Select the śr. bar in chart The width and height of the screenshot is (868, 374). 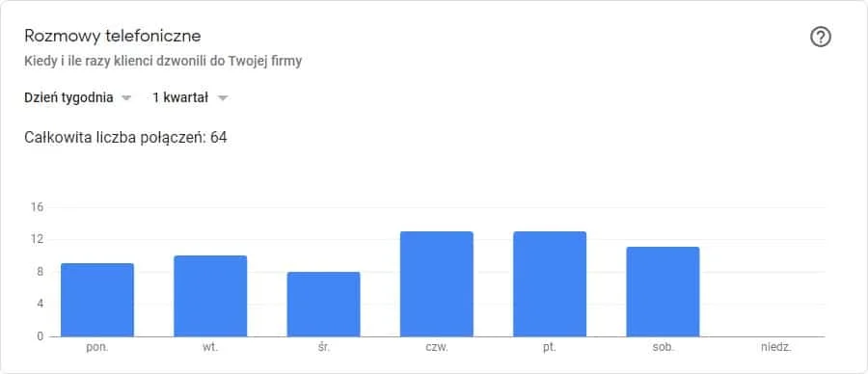(323, 305)
